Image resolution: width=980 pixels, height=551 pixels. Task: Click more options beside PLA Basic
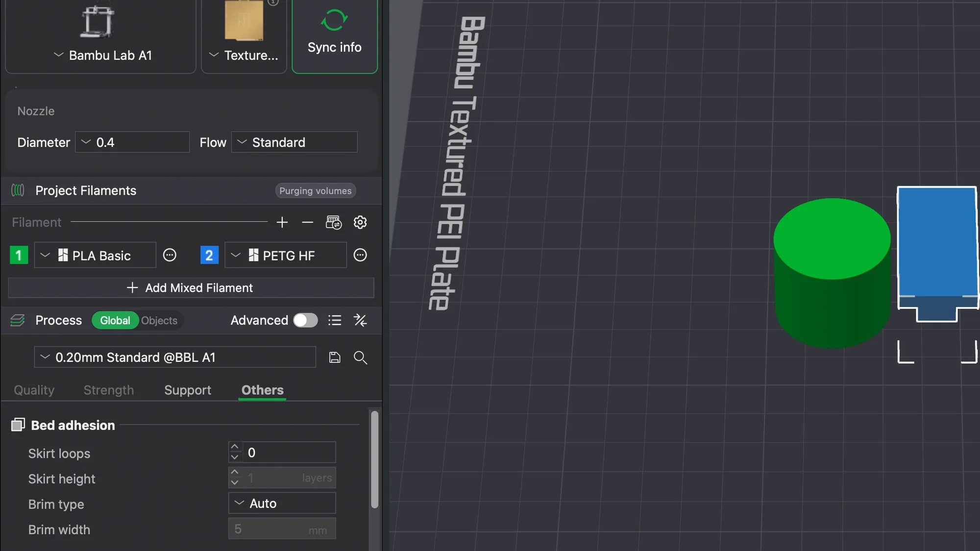[x=170, y=255]
